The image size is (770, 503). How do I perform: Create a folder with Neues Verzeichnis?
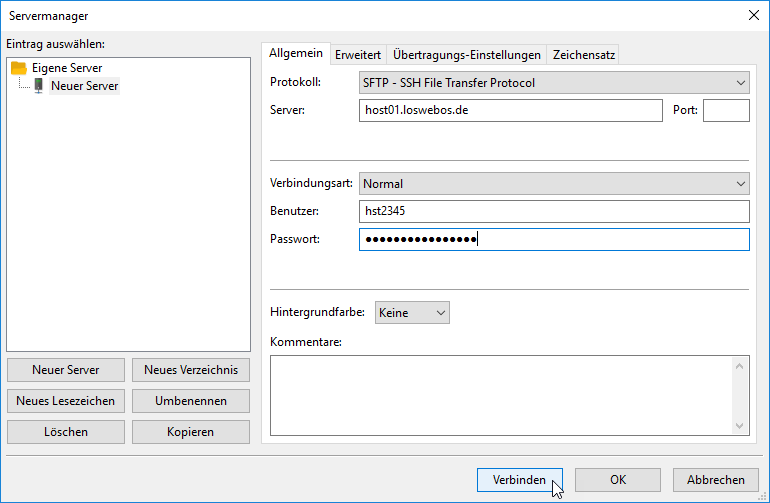pyautogui.click(x=191, y=370)
